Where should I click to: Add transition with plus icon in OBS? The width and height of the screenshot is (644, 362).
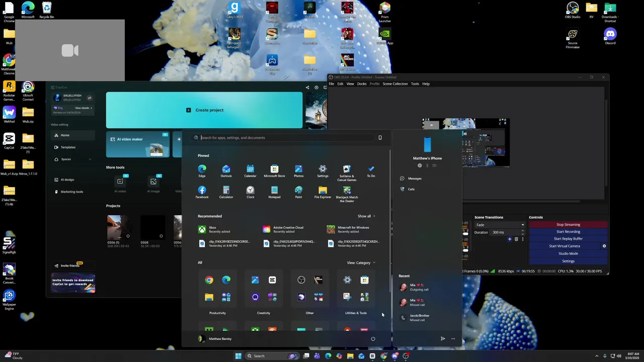(x=509, y=239)
